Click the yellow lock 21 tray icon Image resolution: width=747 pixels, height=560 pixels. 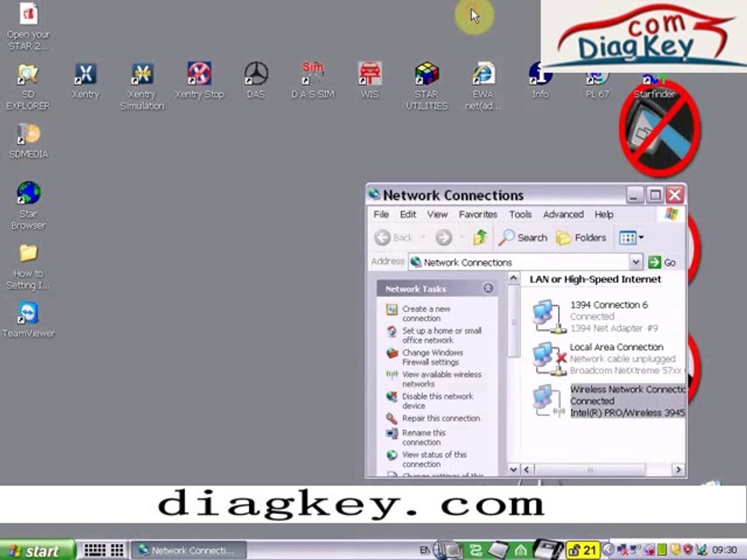pos(582,551)
